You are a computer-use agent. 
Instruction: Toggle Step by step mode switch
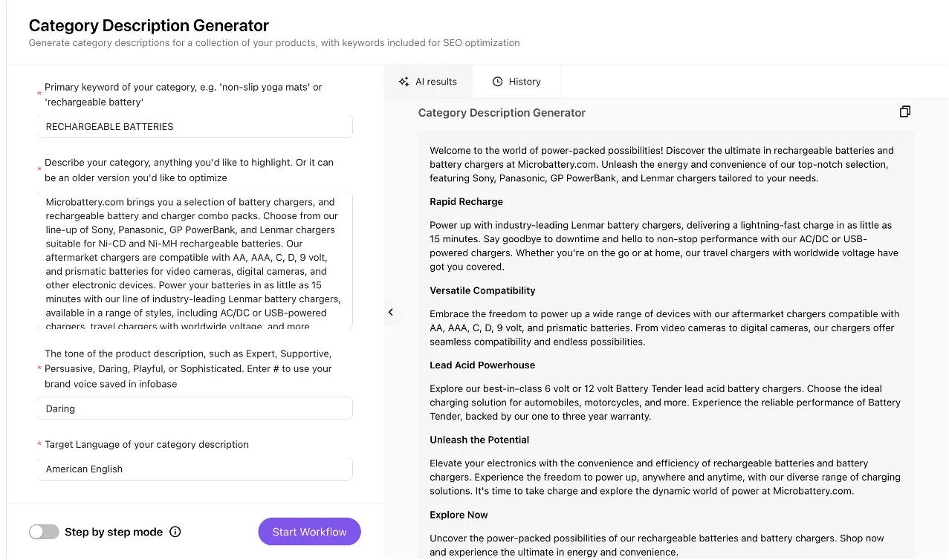(x=44, y=532)
